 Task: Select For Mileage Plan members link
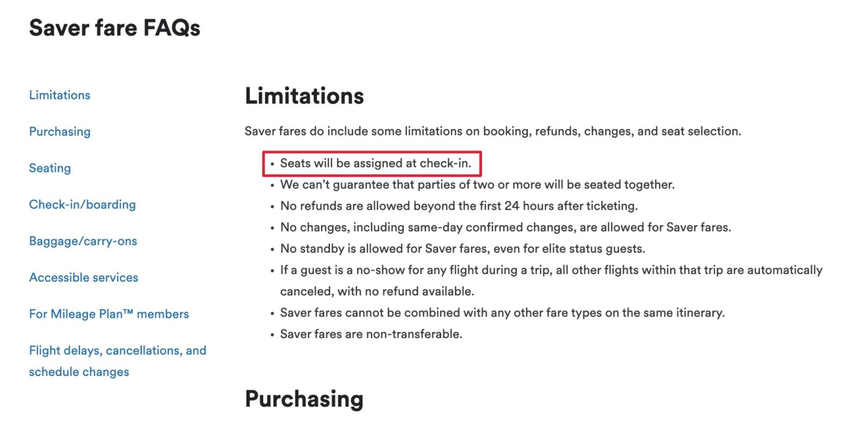[109, 314]
